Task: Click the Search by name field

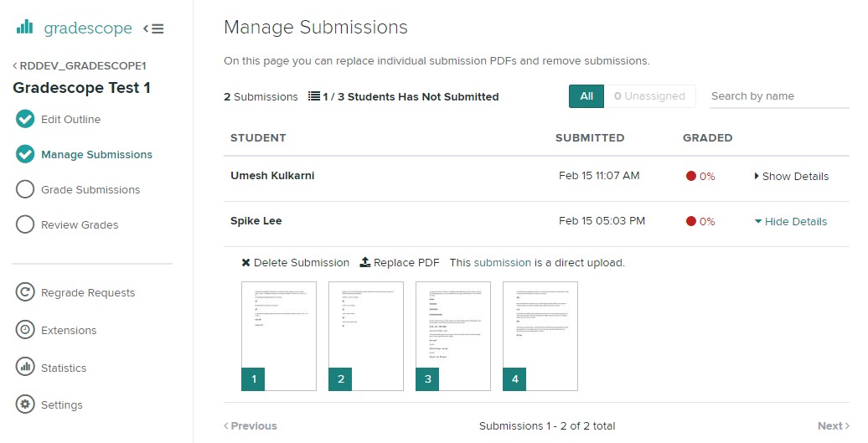Action: [x=778, y=96]
